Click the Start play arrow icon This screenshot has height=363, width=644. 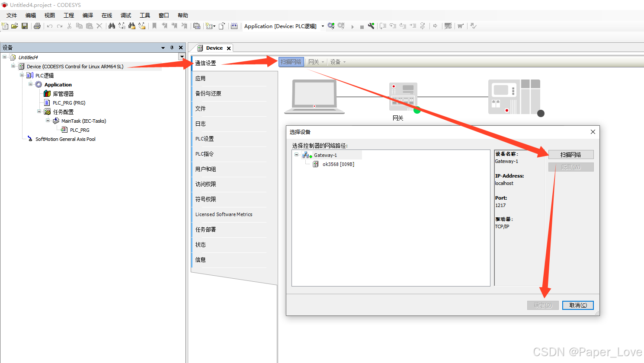[352, 26]
